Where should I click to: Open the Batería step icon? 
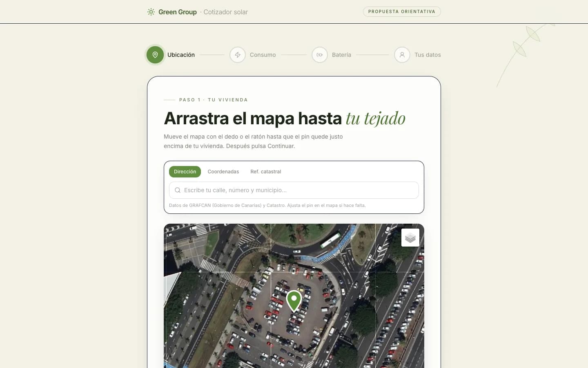click(x=320, y=55)
